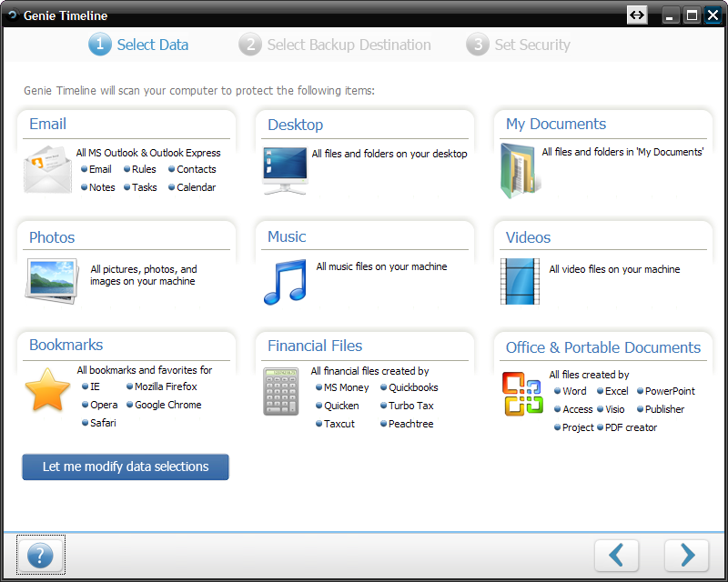
Task: Click the Financial Files section heading
Action: tap(315, 346)
